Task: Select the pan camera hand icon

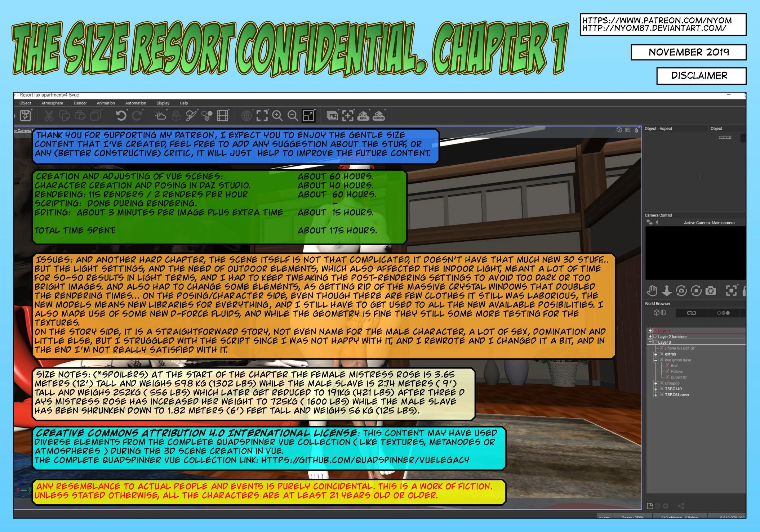Action: pyautogui.click(x=652, y=291)
